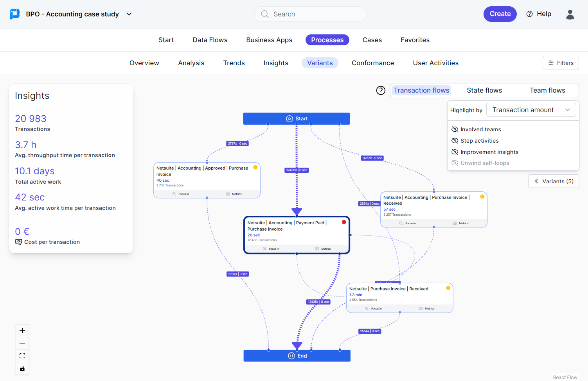Viewport: 588px width, 381px height.
Task: Open Metrics on Purchase Invoice Received node
Action: point(426,308)
